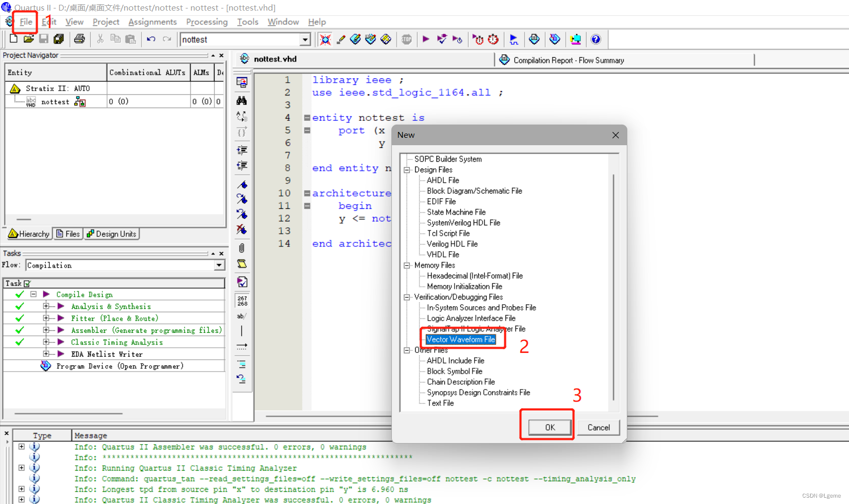
Task: Open the Assignment Editor pencil icon
Action: point(341,39)
